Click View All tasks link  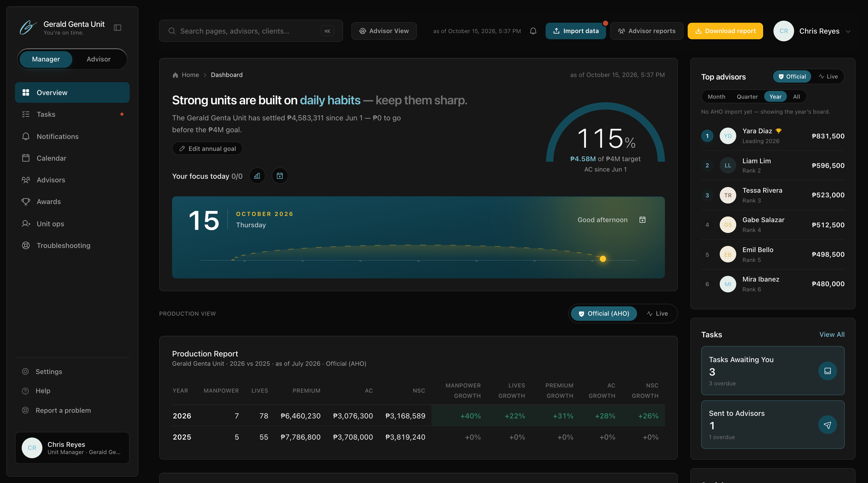(x=832, y=334)
